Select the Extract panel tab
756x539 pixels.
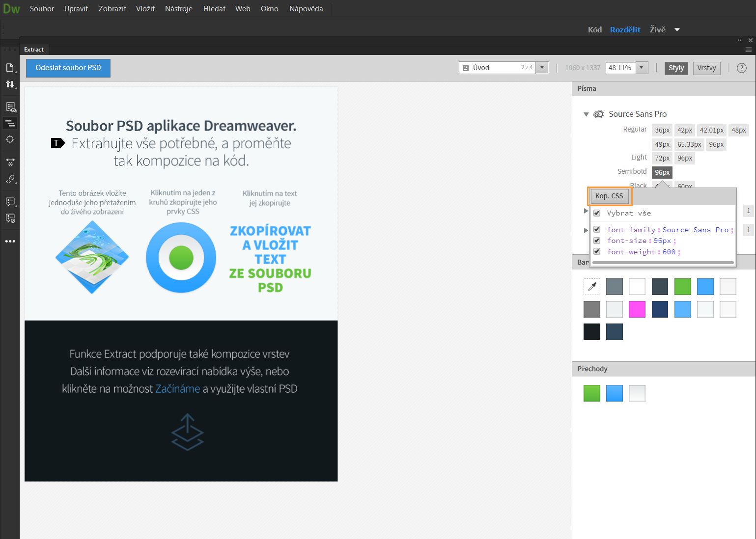[x=34, y=50]
